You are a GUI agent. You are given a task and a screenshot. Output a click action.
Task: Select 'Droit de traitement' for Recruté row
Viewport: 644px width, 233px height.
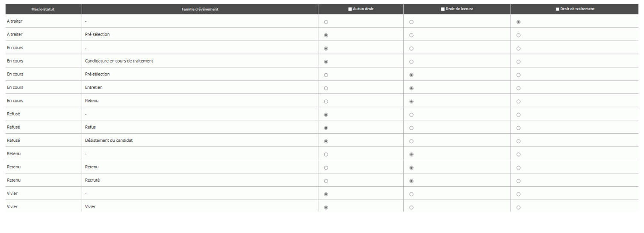(x=518, y=181)
